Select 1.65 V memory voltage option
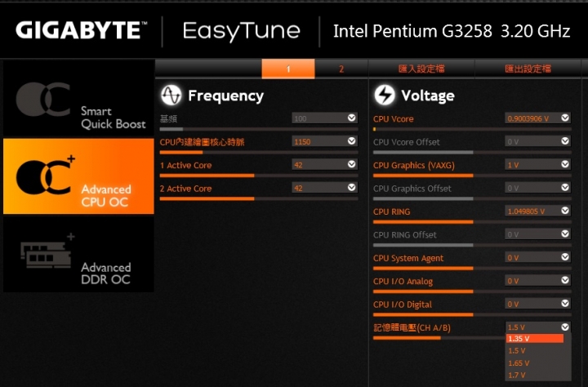This screenshot has height=387, width=588. [x=535, y=363]
